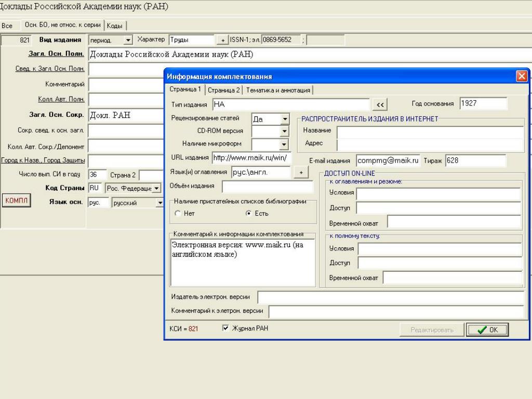The image size is (532, 399).
Task: Click Условия field under 'к полному тексту'
Action: click(440, 249)
